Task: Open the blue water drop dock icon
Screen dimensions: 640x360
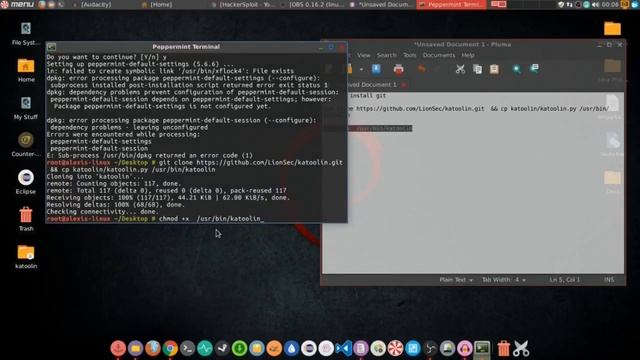Action: tap(291, 348)
